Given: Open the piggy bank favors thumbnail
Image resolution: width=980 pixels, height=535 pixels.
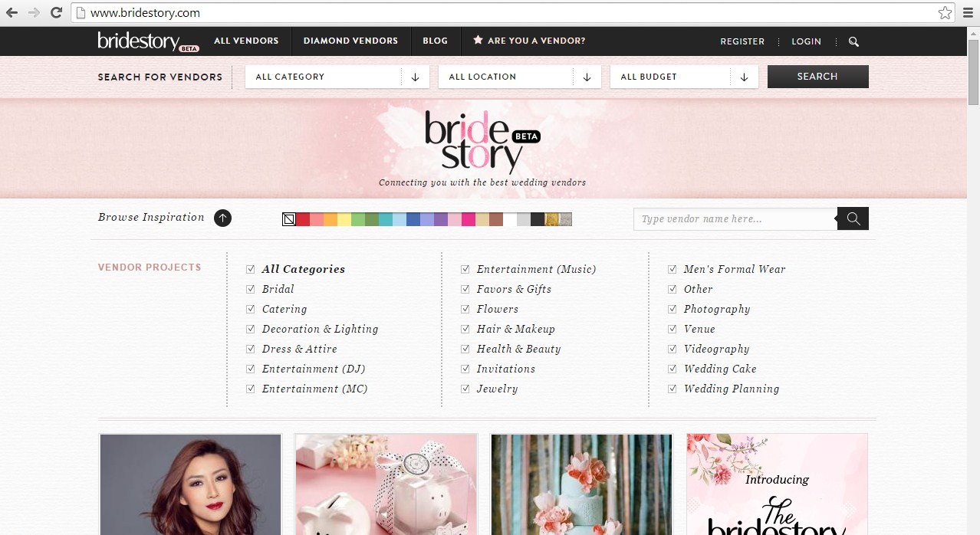Looking at the screenshot, I should click(386, 484).
